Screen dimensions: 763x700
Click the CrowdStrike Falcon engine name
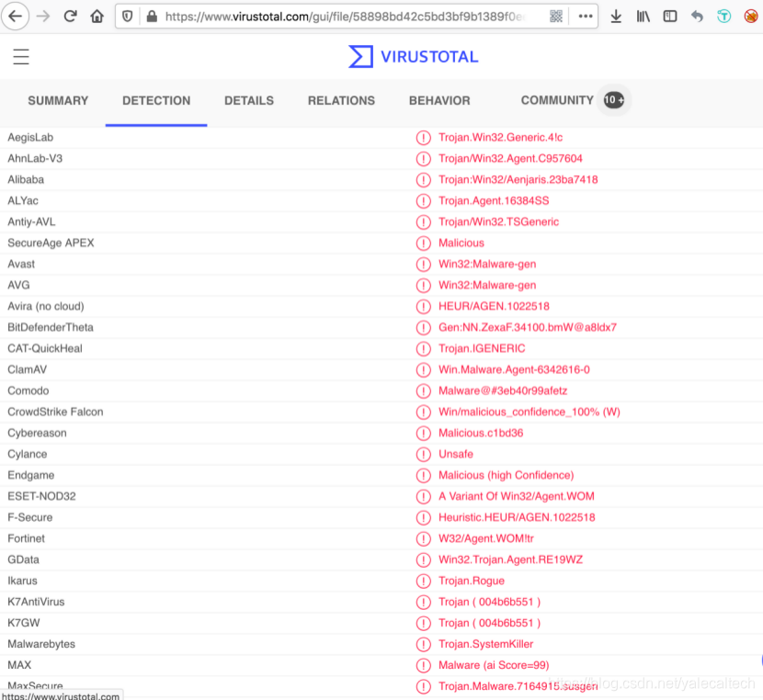click(55, 412)
